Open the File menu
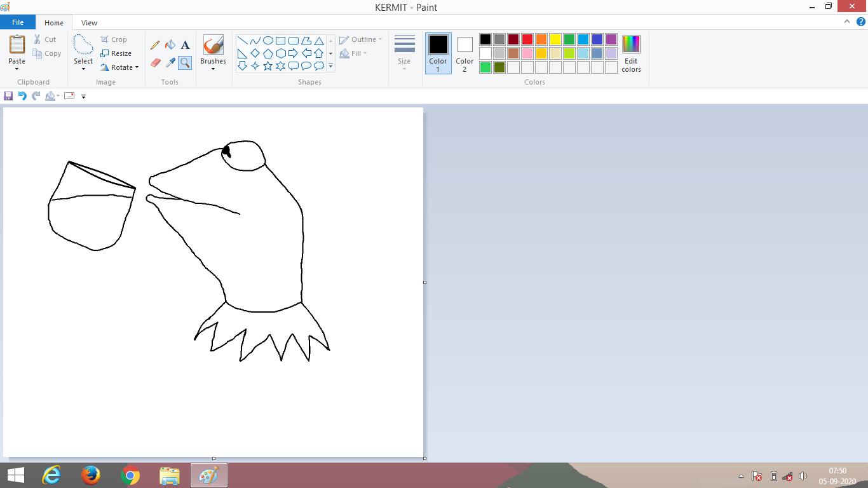The height and width of the screenshot is (488, 868). click(x=18, y=22)
